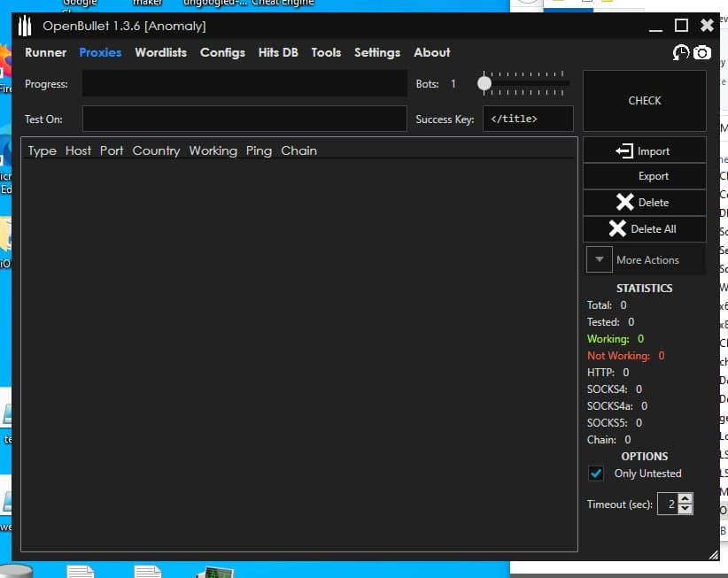Click the Bots slider handle
The width and height of the screenshot is (728, 578).
point(484,84)
